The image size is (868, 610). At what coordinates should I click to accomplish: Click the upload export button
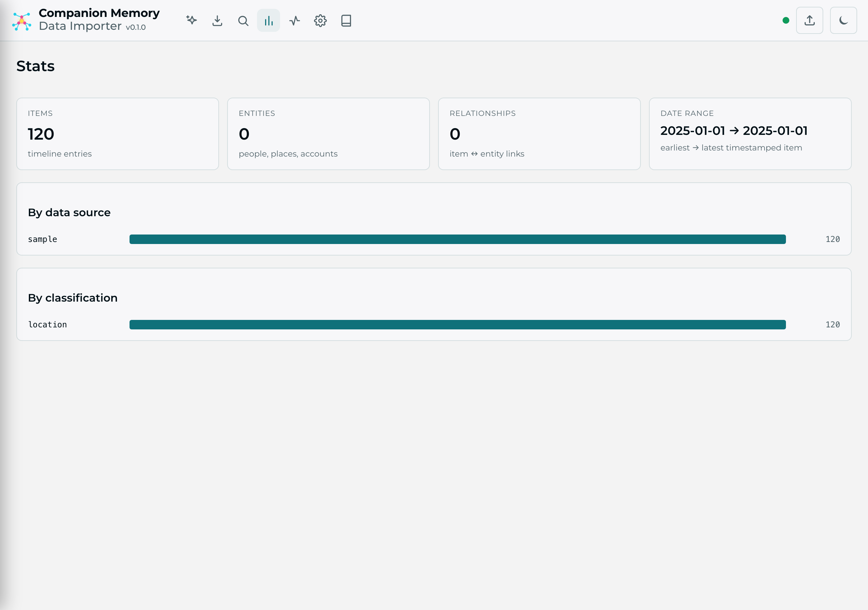(x=809, y=20)
